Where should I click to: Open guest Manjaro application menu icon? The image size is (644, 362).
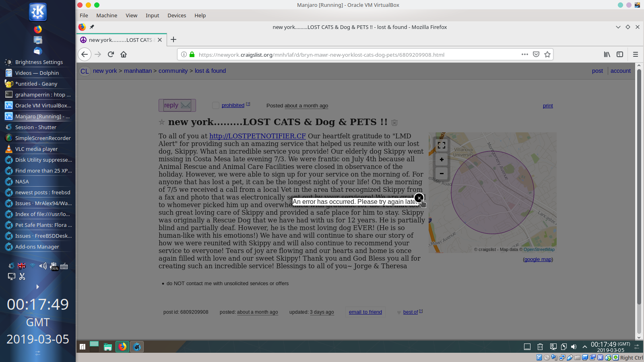pyautogui.click(x=83, y=347)
